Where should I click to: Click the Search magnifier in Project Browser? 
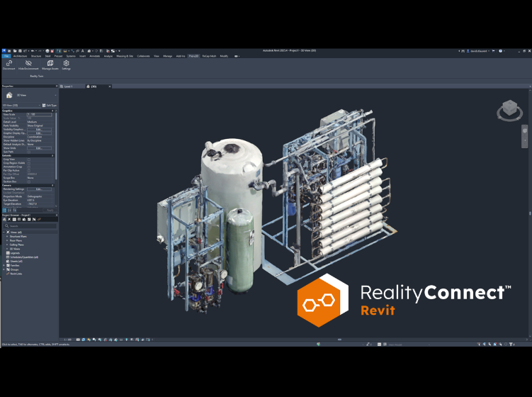(x=6, y=226)
